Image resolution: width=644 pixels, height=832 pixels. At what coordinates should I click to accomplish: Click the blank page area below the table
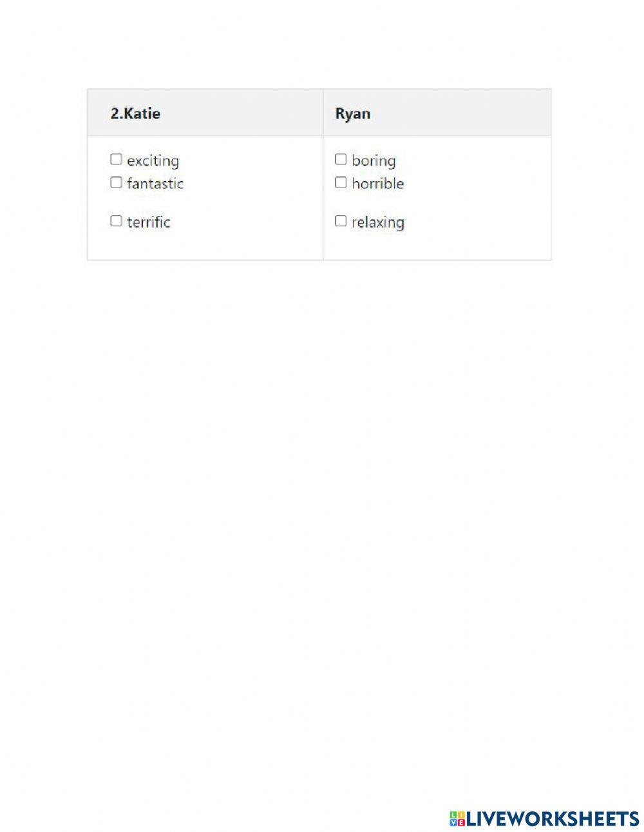[322, 451]
